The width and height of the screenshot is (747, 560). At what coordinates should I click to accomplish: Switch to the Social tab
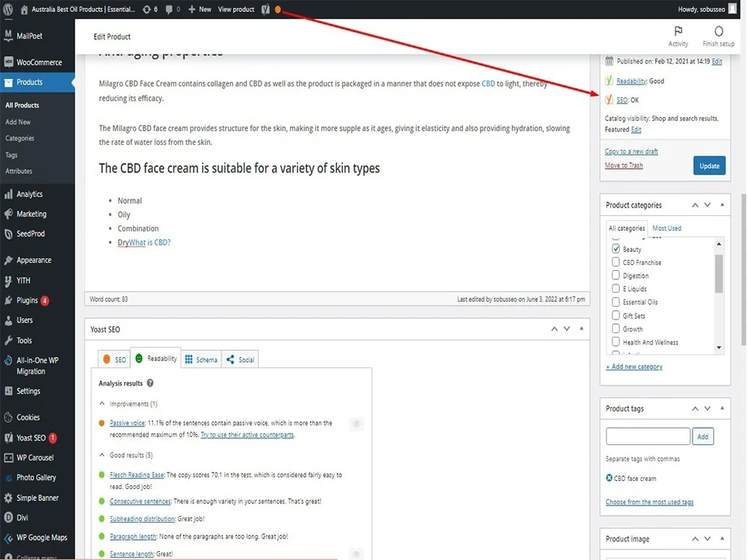click(x=240, y=360)
